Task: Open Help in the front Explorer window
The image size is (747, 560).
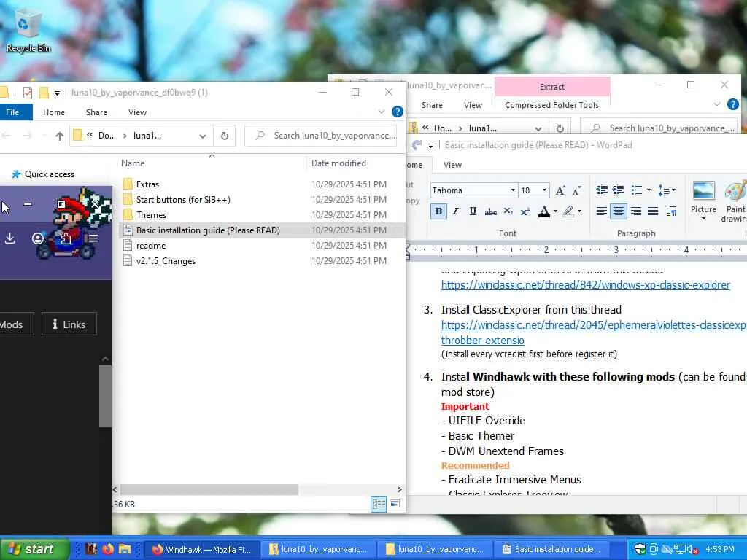Action: pyautogui.click(x=398, y=112)
